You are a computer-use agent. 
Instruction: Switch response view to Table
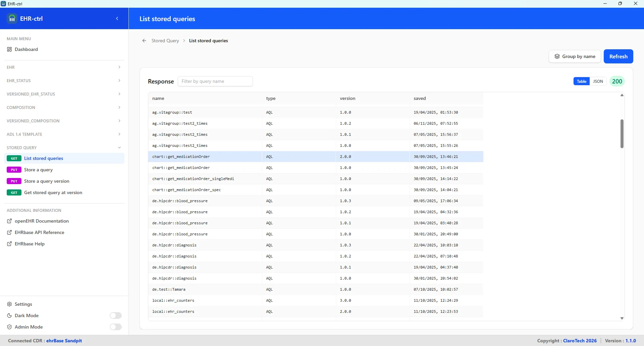(582, 81)
